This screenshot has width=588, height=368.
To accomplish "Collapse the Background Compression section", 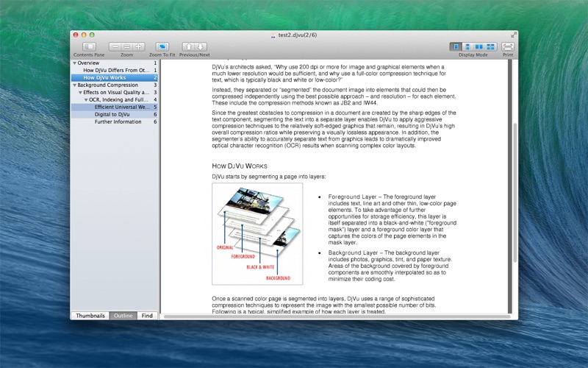I will (x=74, y=85).
